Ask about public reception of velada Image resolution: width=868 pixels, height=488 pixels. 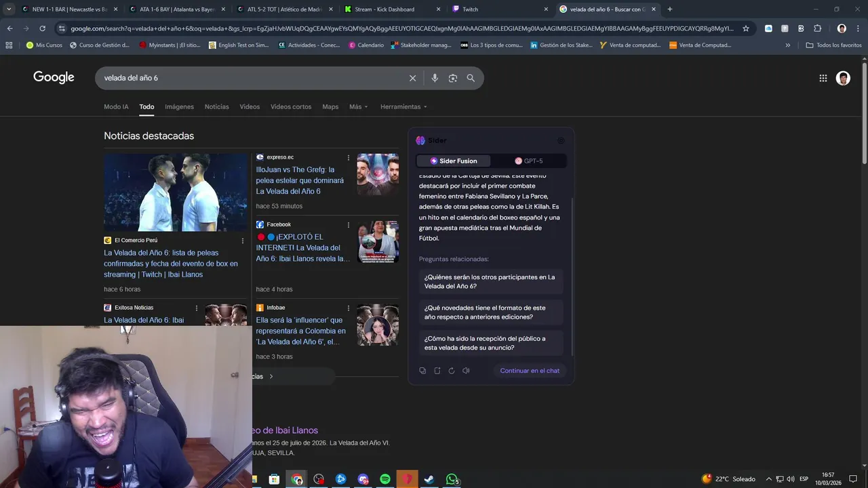[491, 343]
